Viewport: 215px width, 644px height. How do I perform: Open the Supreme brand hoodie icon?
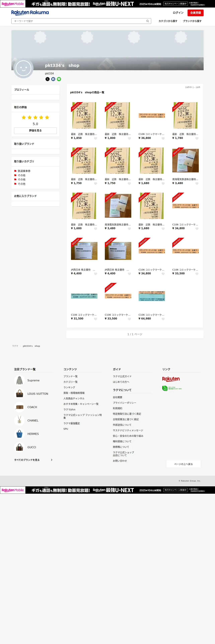20,380
